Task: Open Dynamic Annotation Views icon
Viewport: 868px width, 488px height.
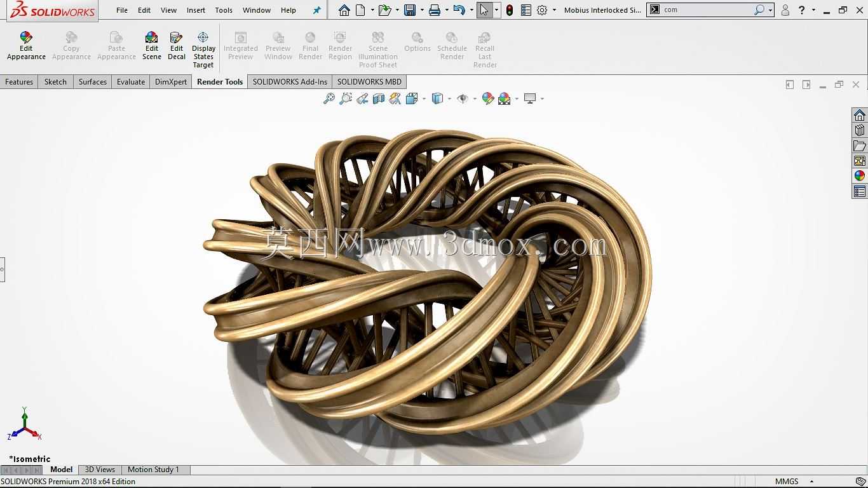Action: tap(395, 98)
